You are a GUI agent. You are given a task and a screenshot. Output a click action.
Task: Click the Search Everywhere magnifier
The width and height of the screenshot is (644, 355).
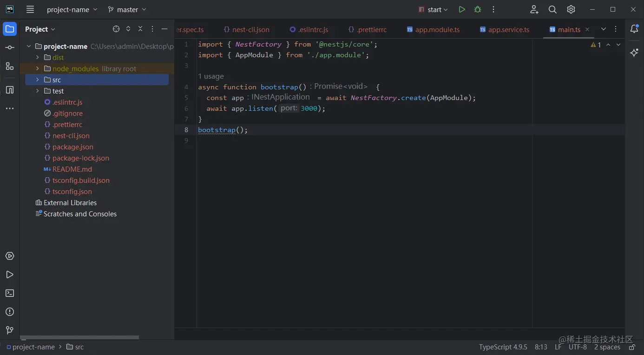pyautogui.click(x=552, y=9)
